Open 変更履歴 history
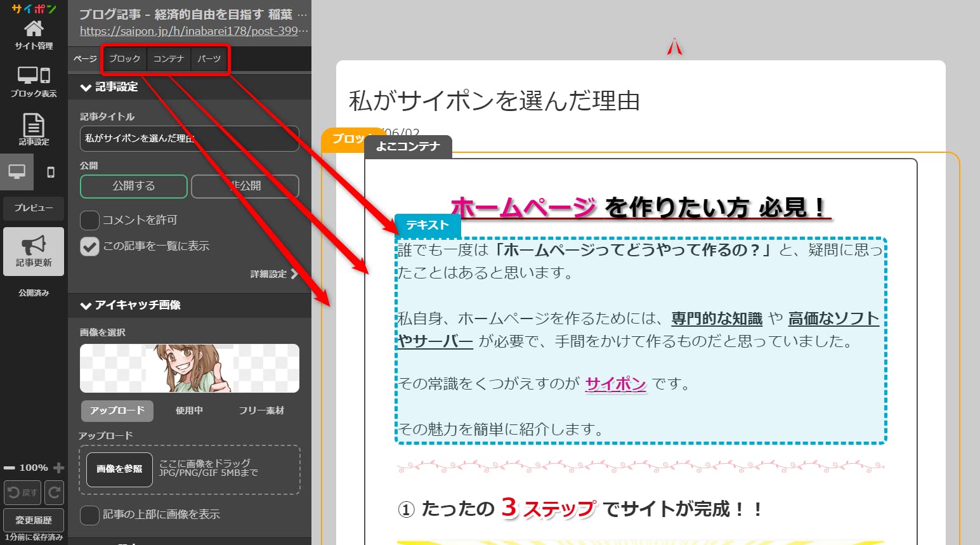Image resolution: width=980 pixels, height=545 pixels. [x=34, y=520]
